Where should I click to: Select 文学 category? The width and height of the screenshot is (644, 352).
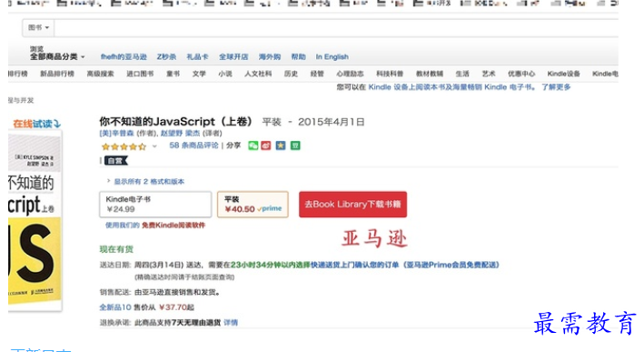pos(199,74)
